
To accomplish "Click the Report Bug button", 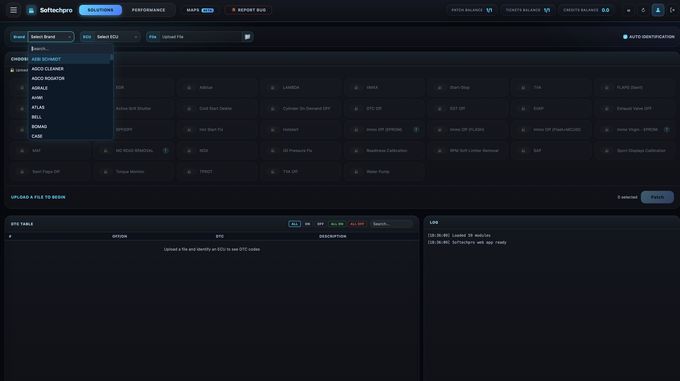I will click(x=248, y=10).
